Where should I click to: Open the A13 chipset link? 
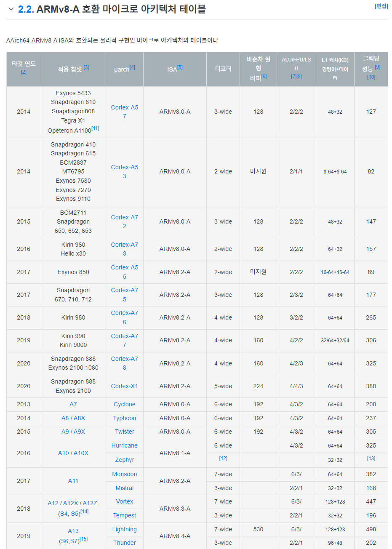[73, 531]
